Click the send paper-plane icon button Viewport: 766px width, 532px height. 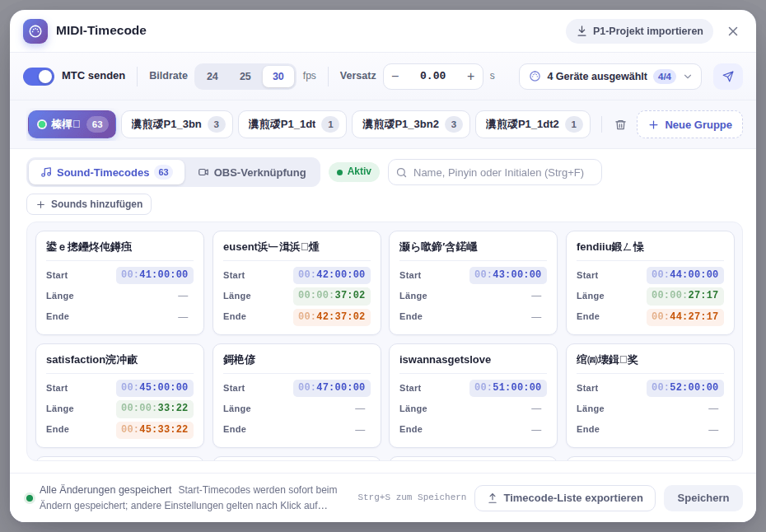[728, 77]
